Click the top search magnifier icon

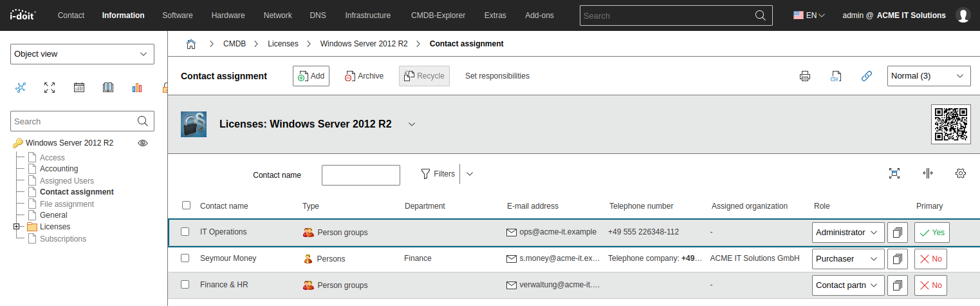760,15
